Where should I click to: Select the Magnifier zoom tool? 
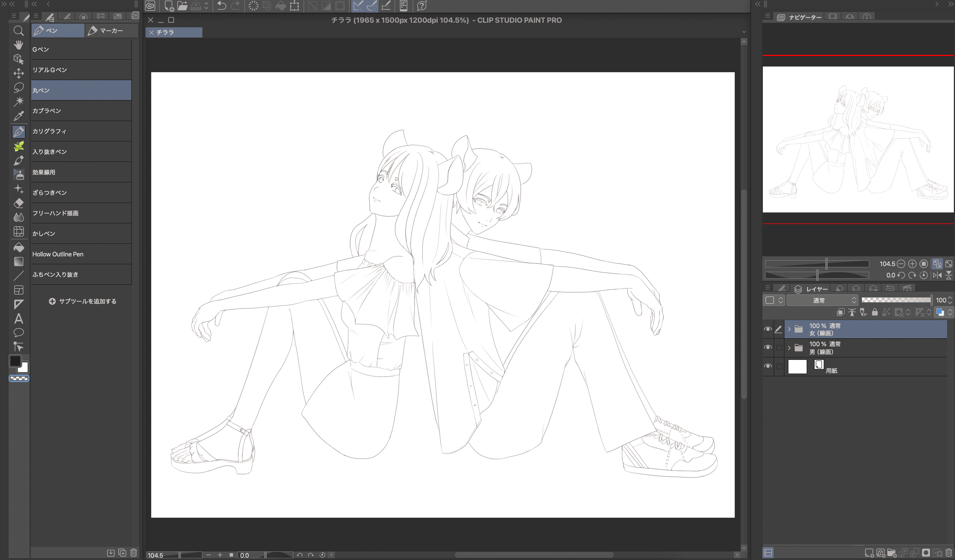[18, 31]
